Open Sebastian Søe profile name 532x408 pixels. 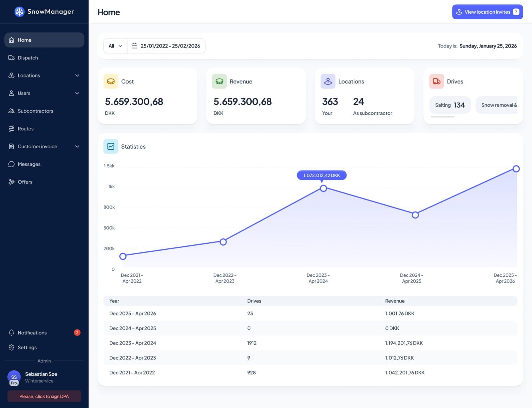pos(41,374)
